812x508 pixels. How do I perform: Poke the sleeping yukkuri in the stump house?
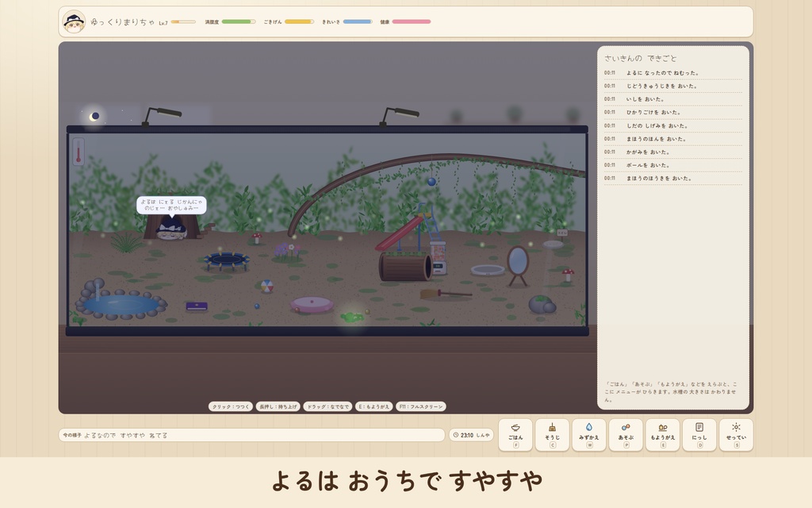pyautogui.click(x=171, y=229)
